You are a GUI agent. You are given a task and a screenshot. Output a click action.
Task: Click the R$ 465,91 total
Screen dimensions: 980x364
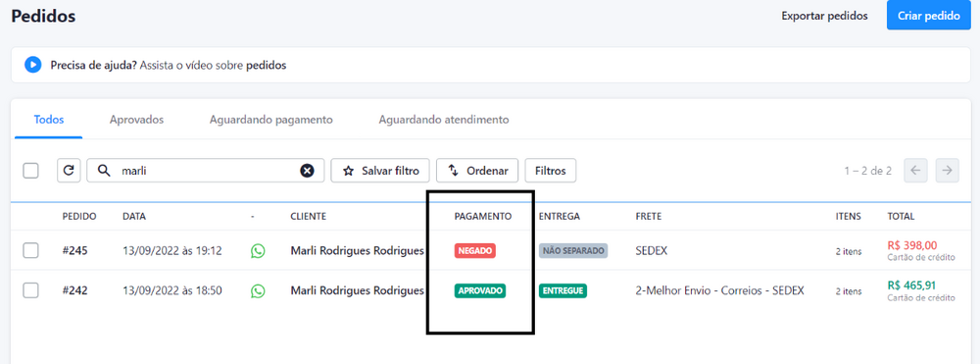[911, 286]
